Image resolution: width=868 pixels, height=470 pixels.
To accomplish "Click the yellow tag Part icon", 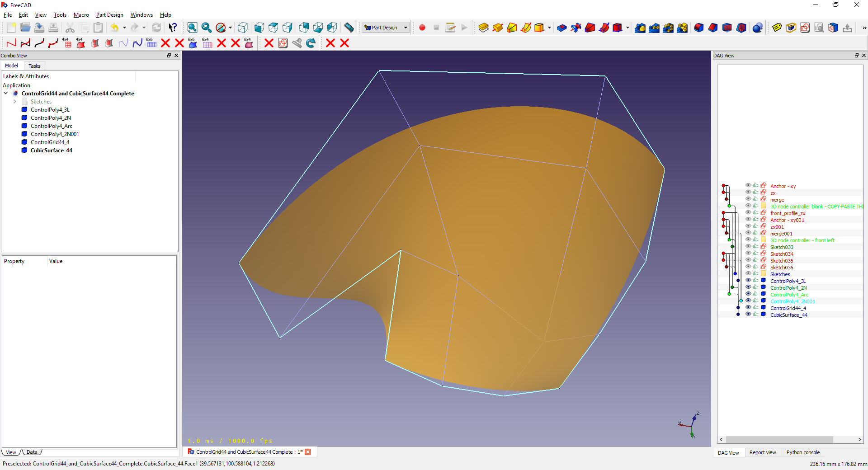I will 777,28.
